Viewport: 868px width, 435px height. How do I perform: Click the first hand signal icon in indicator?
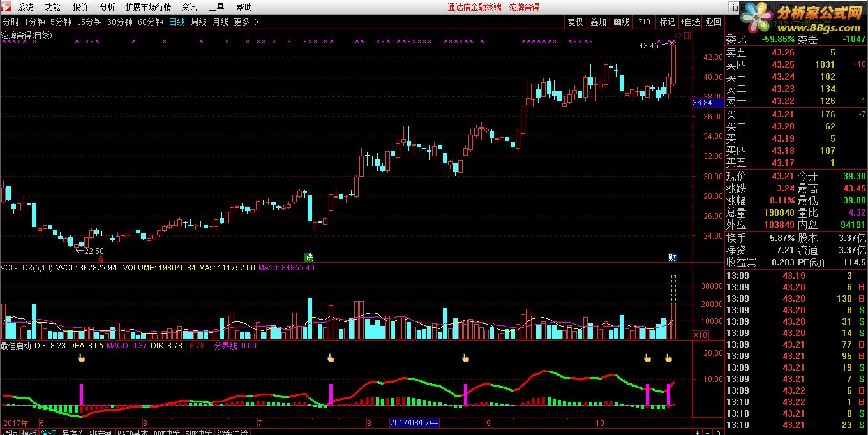coord(81,358)
